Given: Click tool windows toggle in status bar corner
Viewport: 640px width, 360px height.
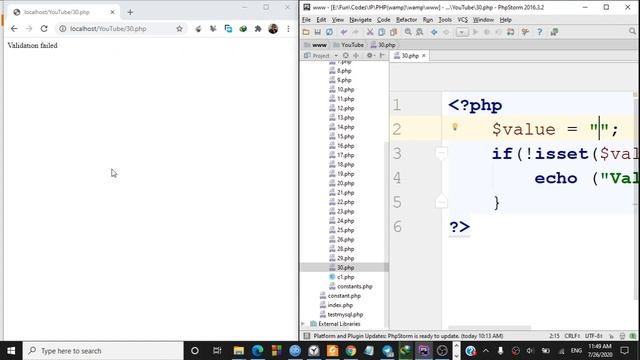Looking at the screenshot, I should click(x=307, y=336).
